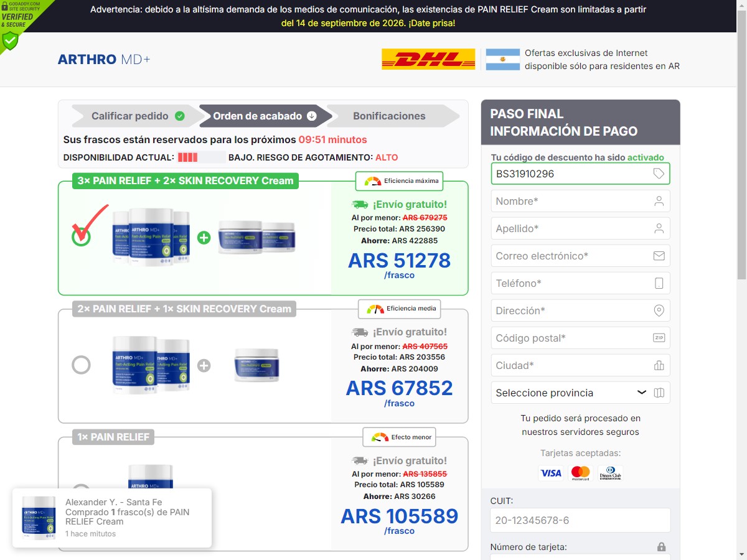Focus the Correo electrónico input field
747x560 pixels.
[x=580, y=256]
